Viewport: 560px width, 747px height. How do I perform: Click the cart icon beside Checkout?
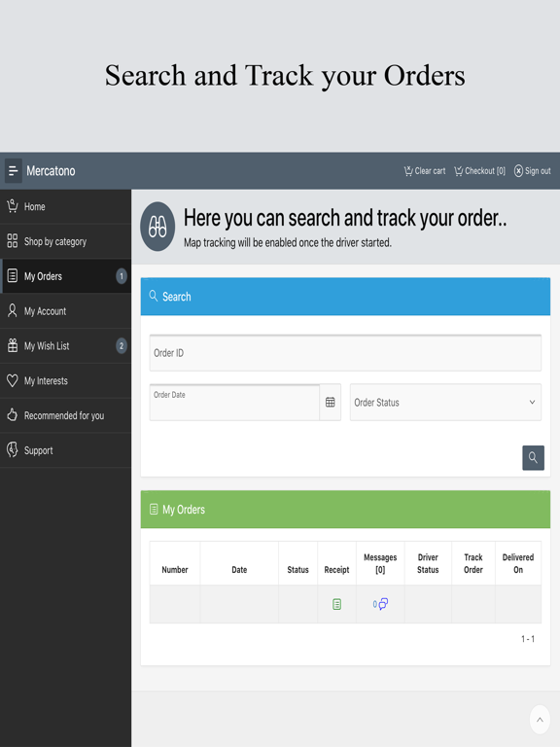click(x=458, y=170)
